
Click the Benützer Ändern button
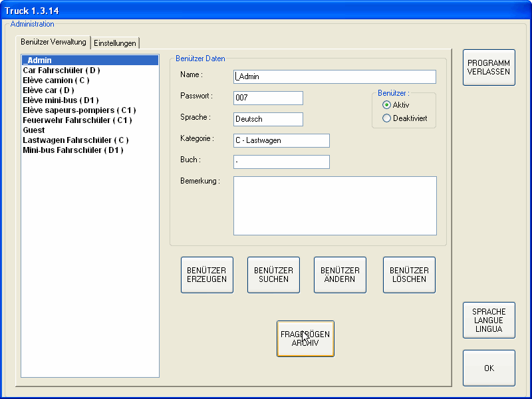point(340,275)
